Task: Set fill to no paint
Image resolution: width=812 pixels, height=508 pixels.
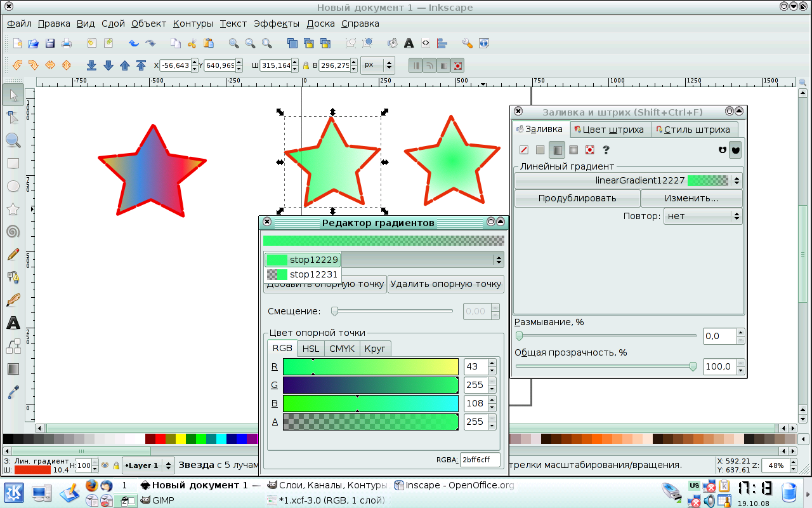Action: pos(524,150)
